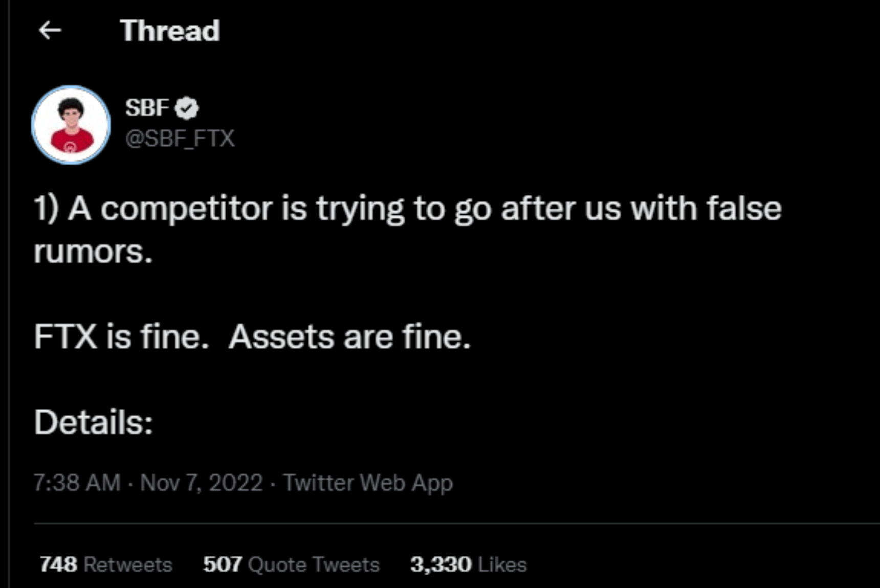Click the verified badge beside SBF

click(x=187, y=108)
